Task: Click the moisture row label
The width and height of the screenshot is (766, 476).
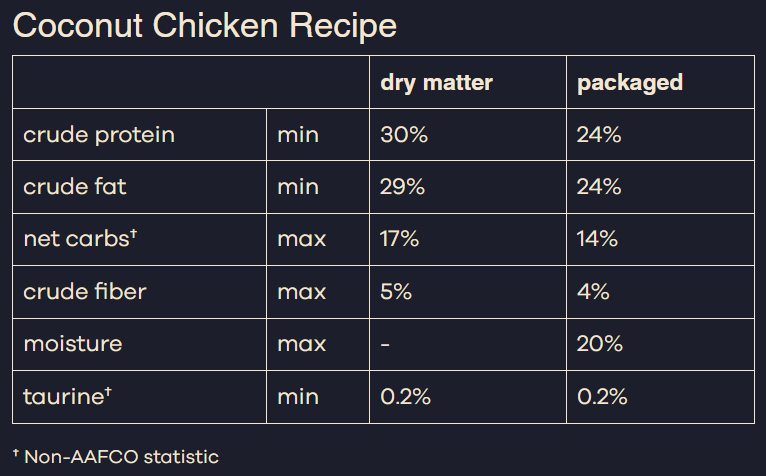Action: tap(73, 344)
